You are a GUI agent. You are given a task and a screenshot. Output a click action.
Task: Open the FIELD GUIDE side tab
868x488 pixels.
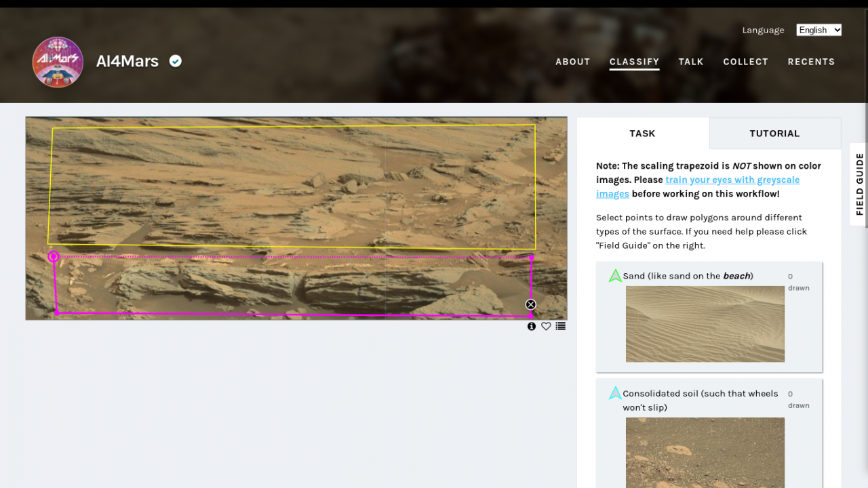pos(859,184)
